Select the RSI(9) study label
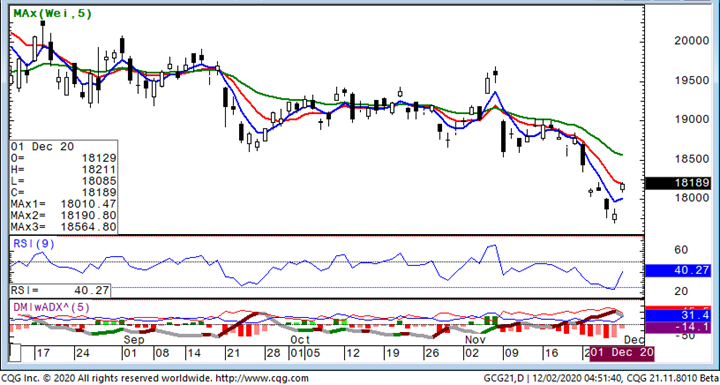Viewport: 720px width, 385px height. point(34,244)
